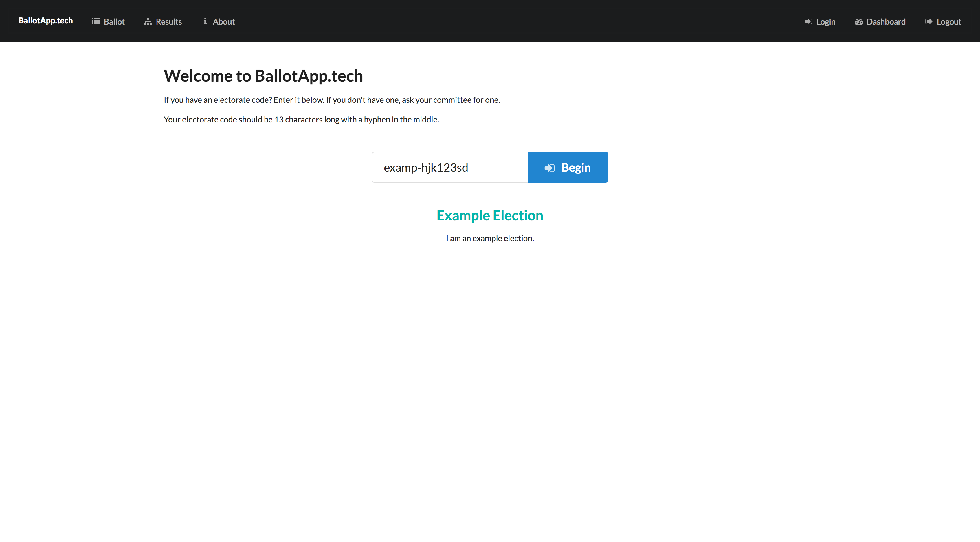Click the 13 characters instruction text
This screenshot has height=542, width=980.
click(301, 120)
